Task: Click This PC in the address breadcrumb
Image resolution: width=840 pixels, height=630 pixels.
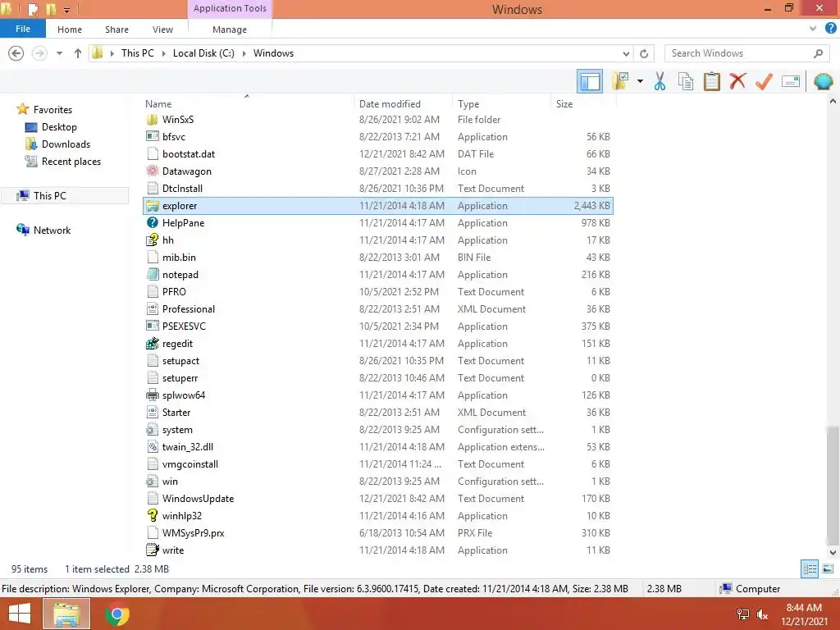Action: coord(138,53)
